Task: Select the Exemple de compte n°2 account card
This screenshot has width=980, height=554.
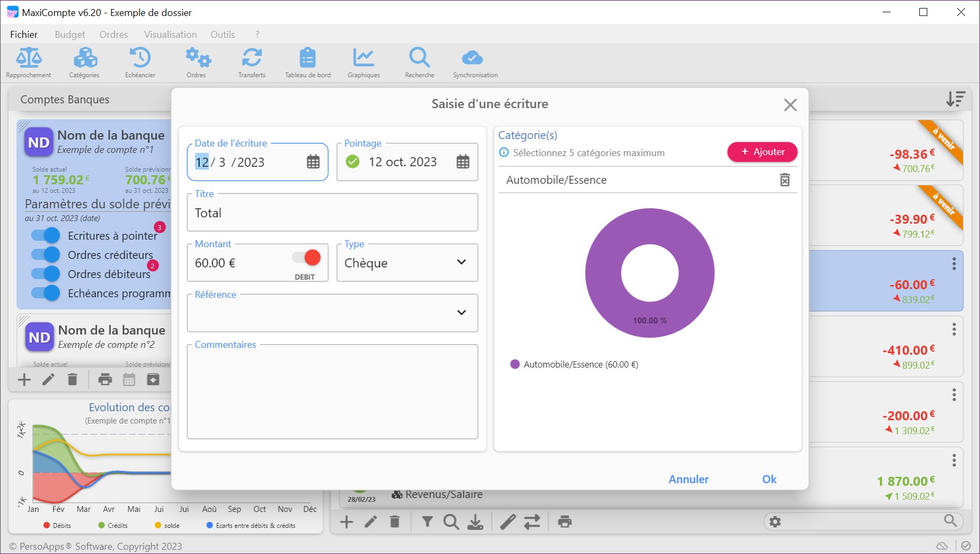Action: click(x=94, y=341)
